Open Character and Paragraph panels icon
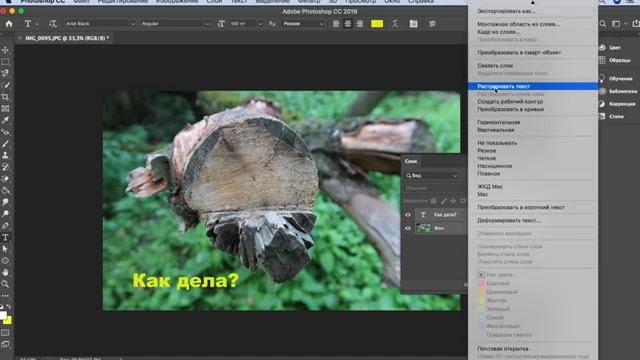 click(413, 24)
